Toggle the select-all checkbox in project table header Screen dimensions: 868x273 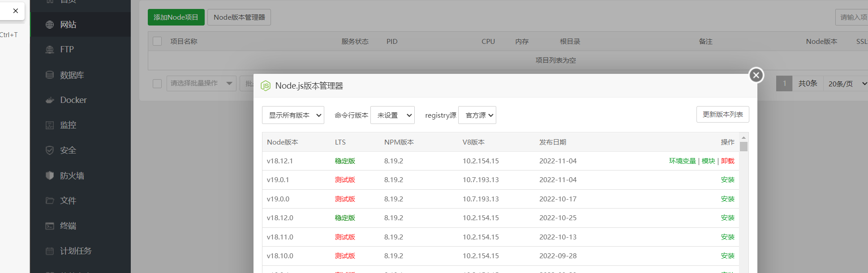click(x=157, y=41)
